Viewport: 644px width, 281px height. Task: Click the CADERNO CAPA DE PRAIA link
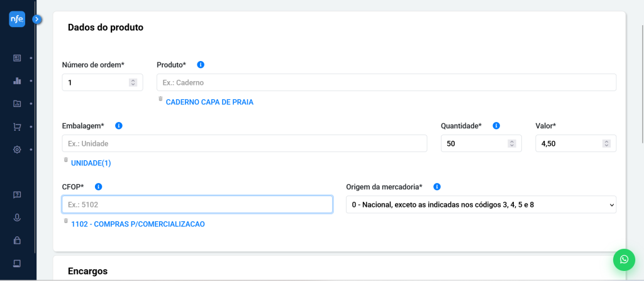click(x=209, y=102)
